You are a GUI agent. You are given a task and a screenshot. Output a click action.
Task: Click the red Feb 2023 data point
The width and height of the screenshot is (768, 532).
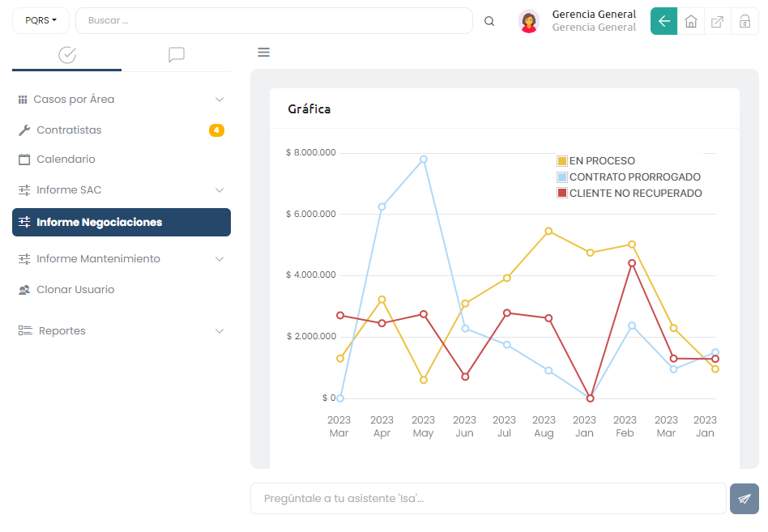point(632,263)
